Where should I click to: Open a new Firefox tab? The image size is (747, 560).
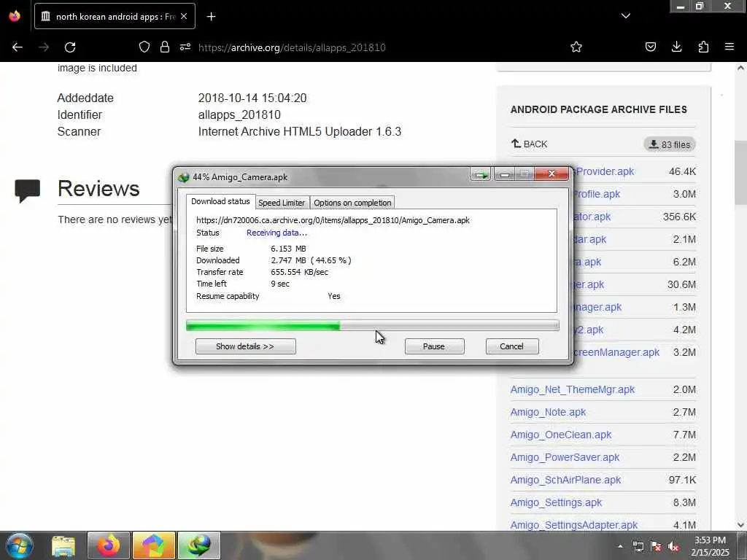click(211, 17)
